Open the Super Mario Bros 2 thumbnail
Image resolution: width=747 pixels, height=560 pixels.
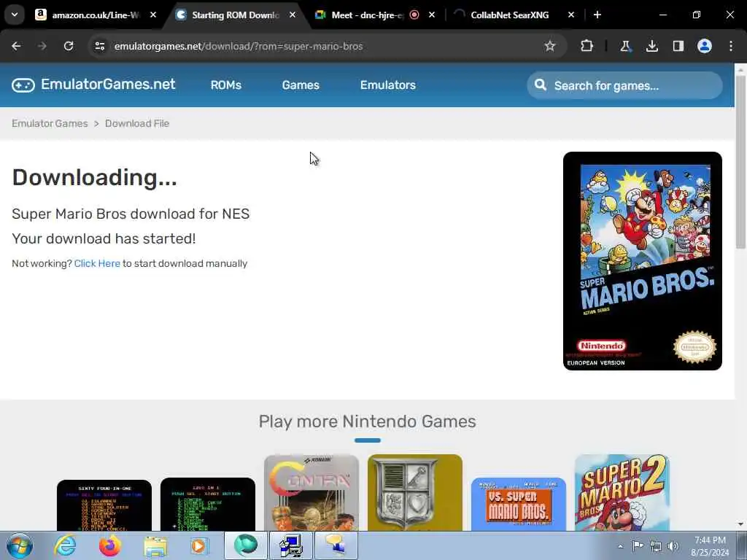(622, 493)
